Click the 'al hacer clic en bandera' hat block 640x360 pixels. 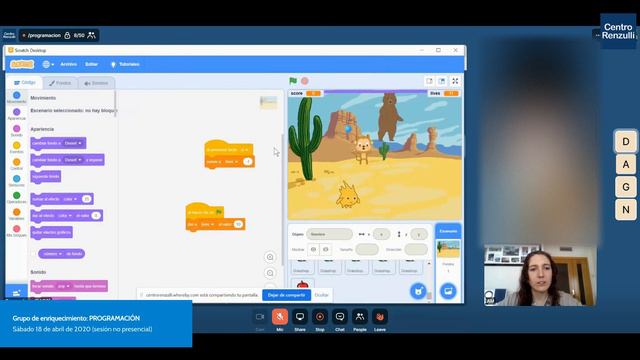point(204,211)
